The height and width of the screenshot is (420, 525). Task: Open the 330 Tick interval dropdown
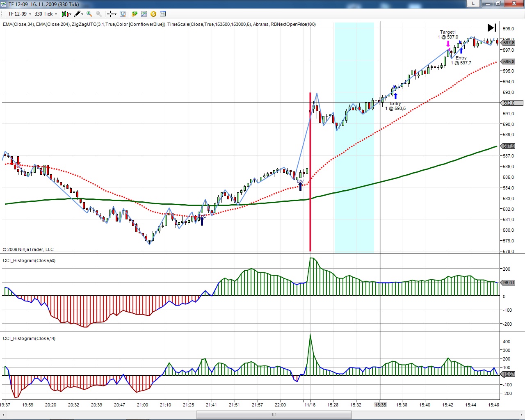(46, 14)
